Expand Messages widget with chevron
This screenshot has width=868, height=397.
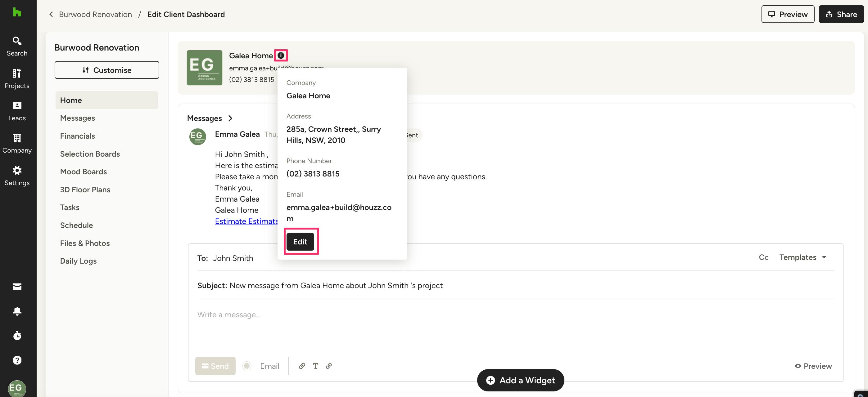(x=230, y=118)
